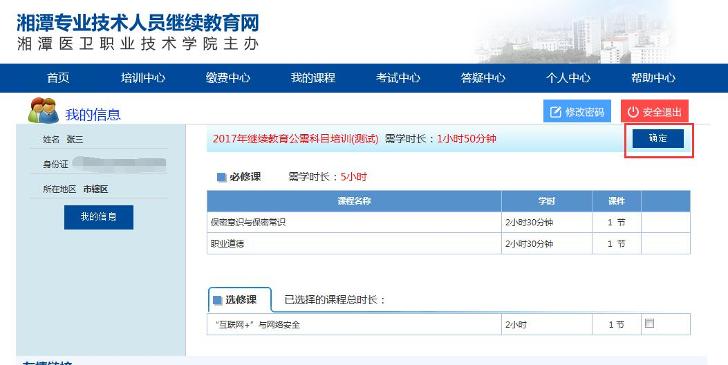Click required duration 1小时50分钟 text
Image resolution: width=728 pixels, height=365 pixels.
pos(466,138)
